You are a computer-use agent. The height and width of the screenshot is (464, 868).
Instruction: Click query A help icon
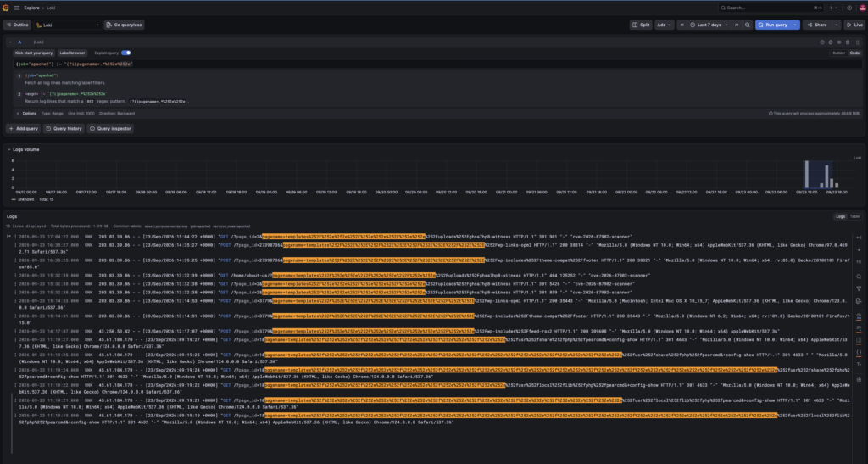tap(822, 42)
